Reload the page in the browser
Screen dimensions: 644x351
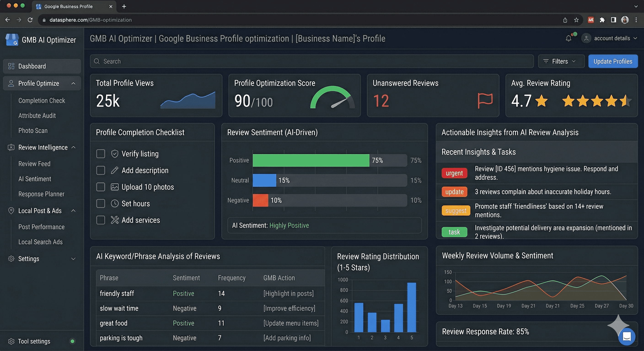click(30, 20)
